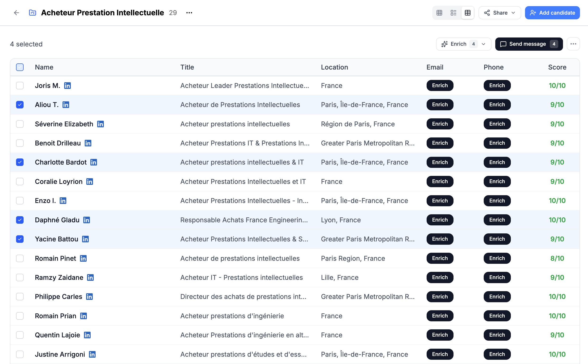Expand the Share dropdown

click(500, 13)
